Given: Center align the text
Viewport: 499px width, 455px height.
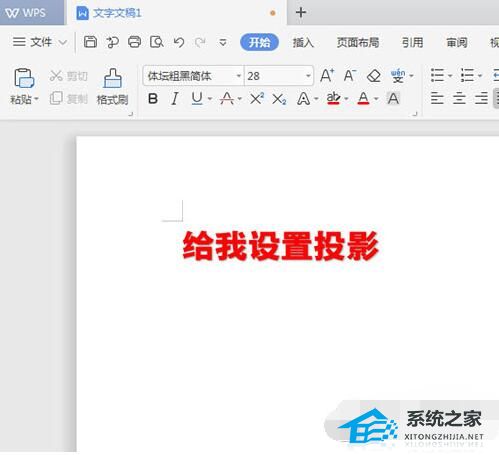Looking at the screenshot, I should (459, 99).
